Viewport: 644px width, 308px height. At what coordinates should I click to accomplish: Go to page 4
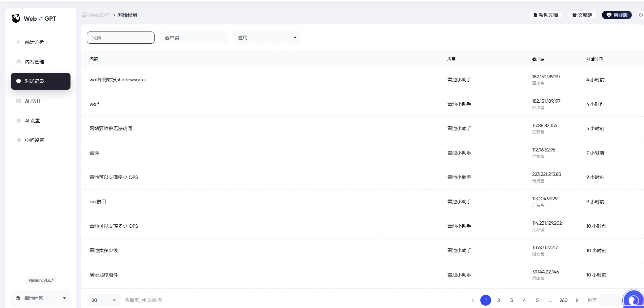coord(524,300)
